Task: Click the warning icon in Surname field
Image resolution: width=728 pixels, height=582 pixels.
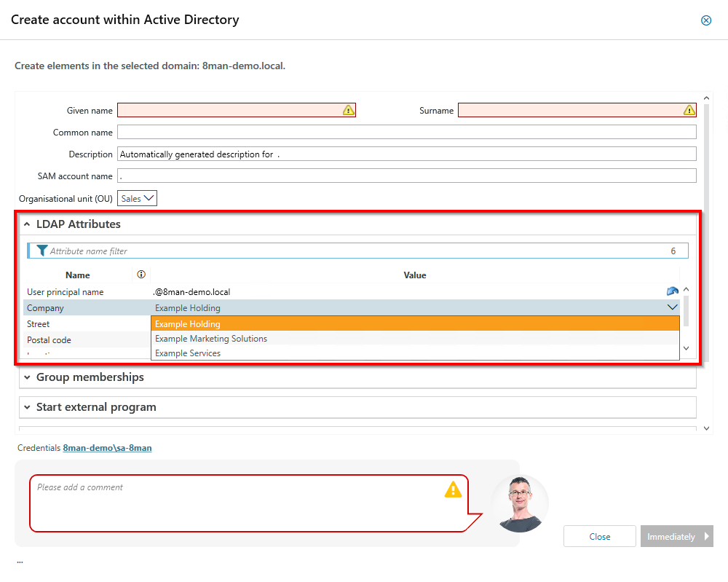Action: (688, 110)
